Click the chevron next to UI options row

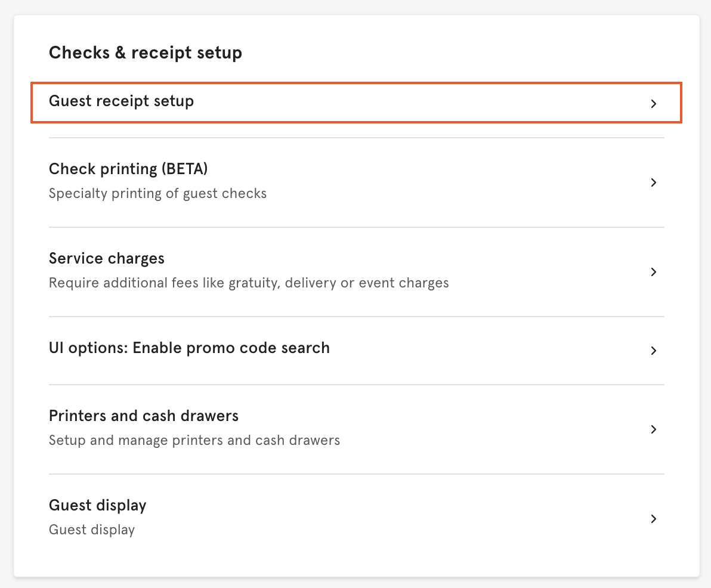point(654,351)
